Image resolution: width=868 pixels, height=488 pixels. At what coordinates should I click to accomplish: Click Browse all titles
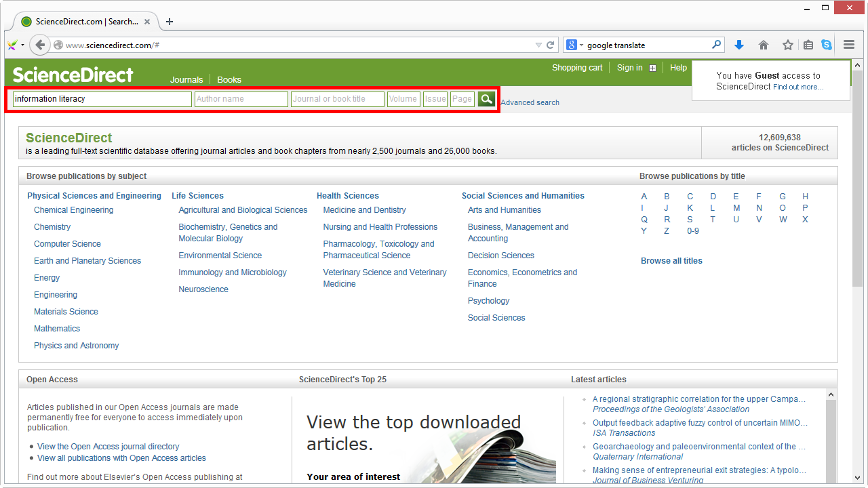tap(671, 261)
